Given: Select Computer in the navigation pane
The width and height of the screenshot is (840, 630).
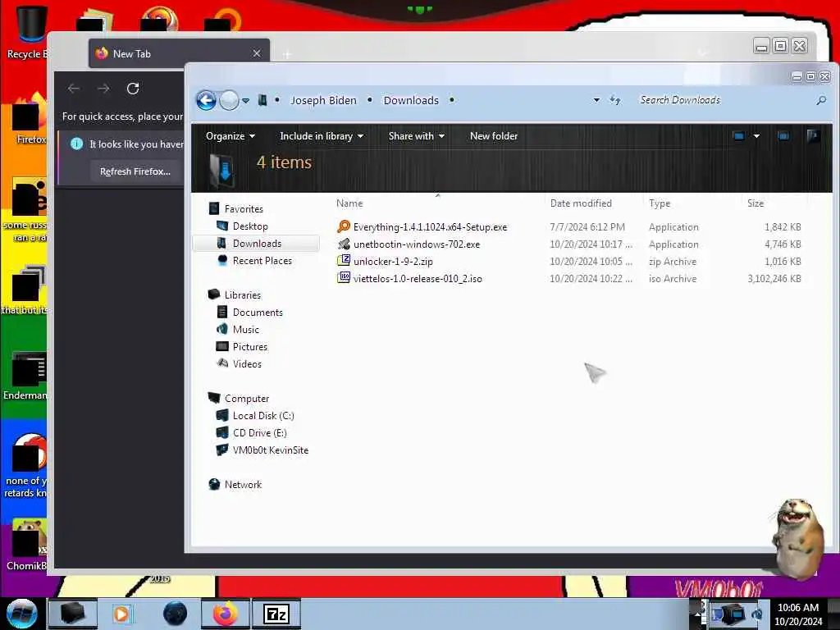Looking at the screenshot, I should pos(246,399).
